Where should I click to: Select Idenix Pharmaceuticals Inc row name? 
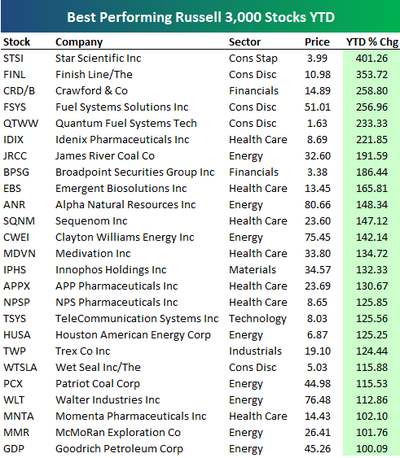(122, 139)
